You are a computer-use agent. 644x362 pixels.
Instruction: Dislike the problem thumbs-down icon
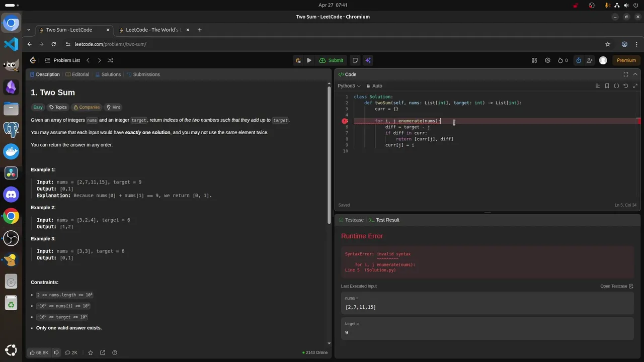point(56,352)
